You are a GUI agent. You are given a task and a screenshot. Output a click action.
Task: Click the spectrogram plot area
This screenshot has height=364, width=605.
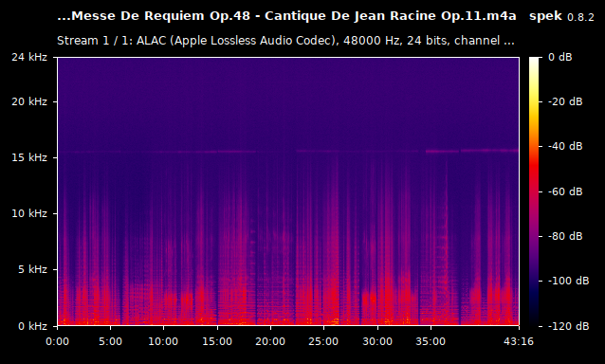[288, 191]
